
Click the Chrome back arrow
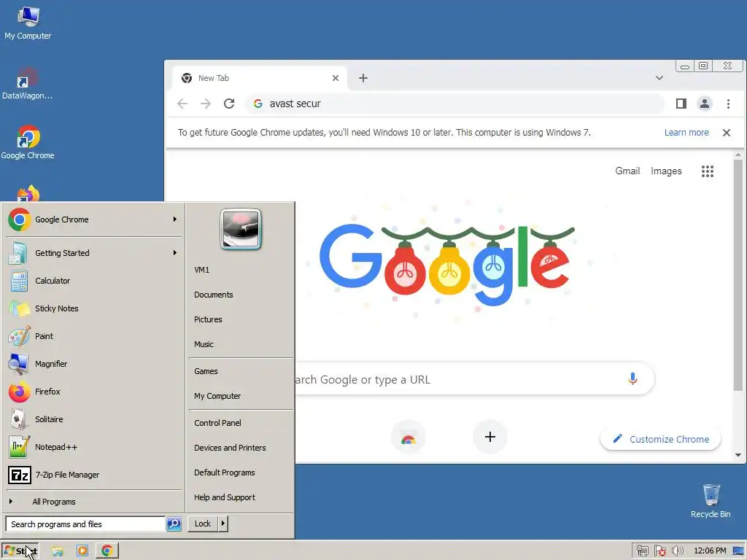click(x=182, y=104)
